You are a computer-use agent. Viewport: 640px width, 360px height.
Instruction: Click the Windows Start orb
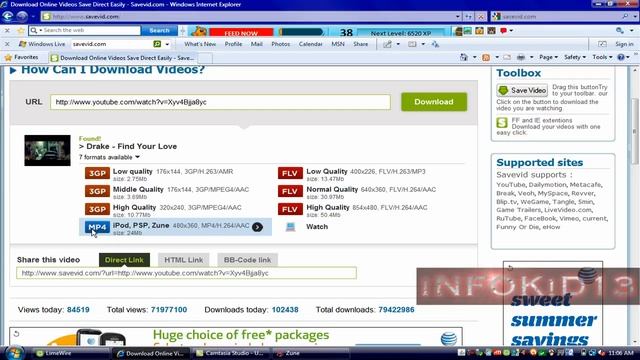pos(15,353)
